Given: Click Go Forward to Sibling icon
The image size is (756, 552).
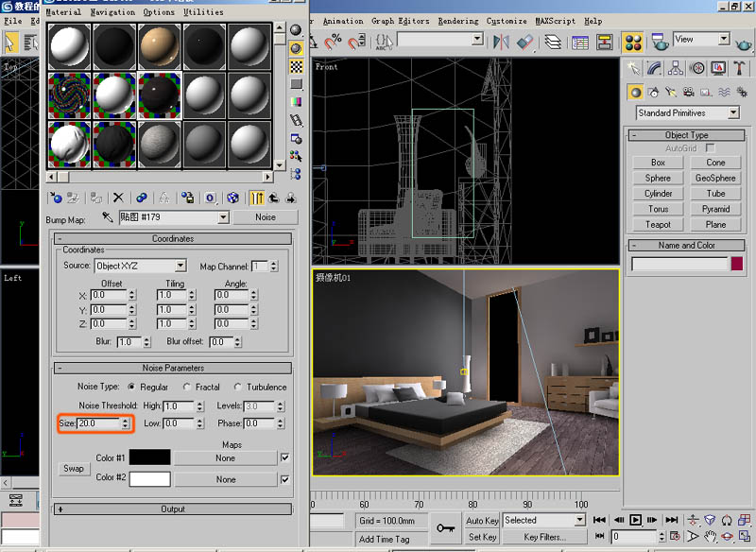Looking at the screenshot, I should point(291,198).
